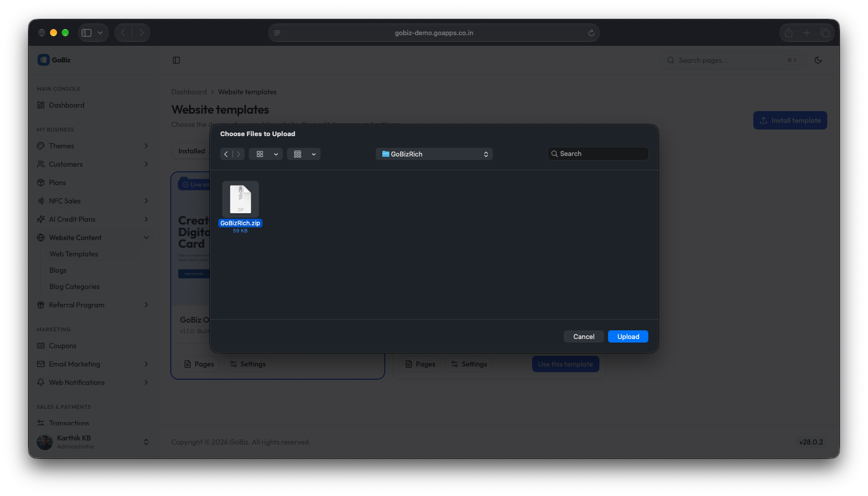Click the Safari sidebar toggle icon

[x=87, y=33]
